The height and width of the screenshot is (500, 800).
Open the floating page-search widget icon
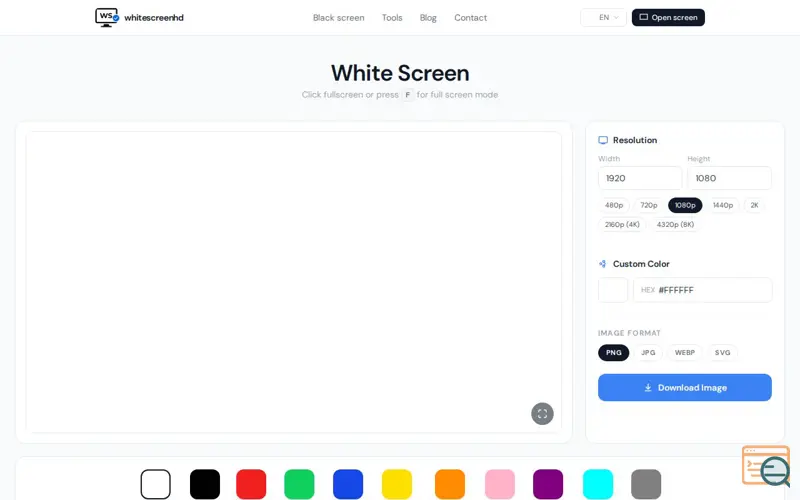click(766, 466)
